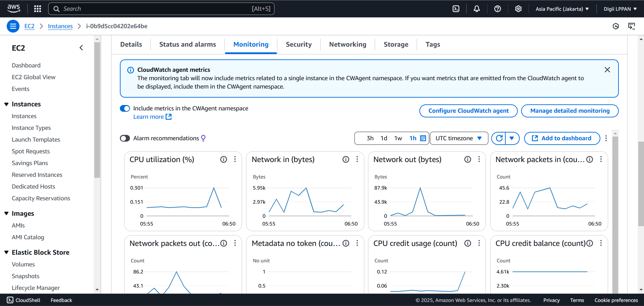The height and width of the screenshot is (306, 644).
Task: Open the hamburger navigation menu
Action: click(13, 26)
